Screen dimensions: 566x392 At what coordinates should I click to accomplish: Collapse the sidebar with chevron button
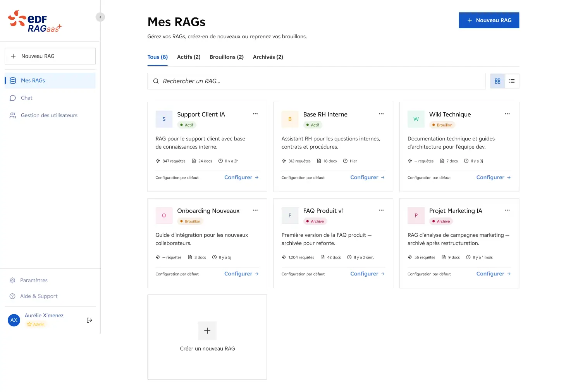tap(100, 17)
